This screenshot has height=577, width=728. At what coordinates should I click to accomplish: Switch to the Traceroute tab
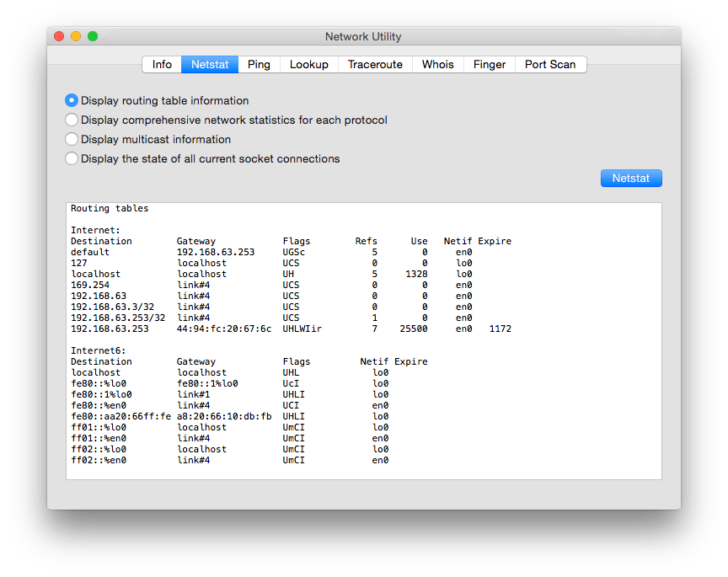pyautogui.click(x=374, y=64)
